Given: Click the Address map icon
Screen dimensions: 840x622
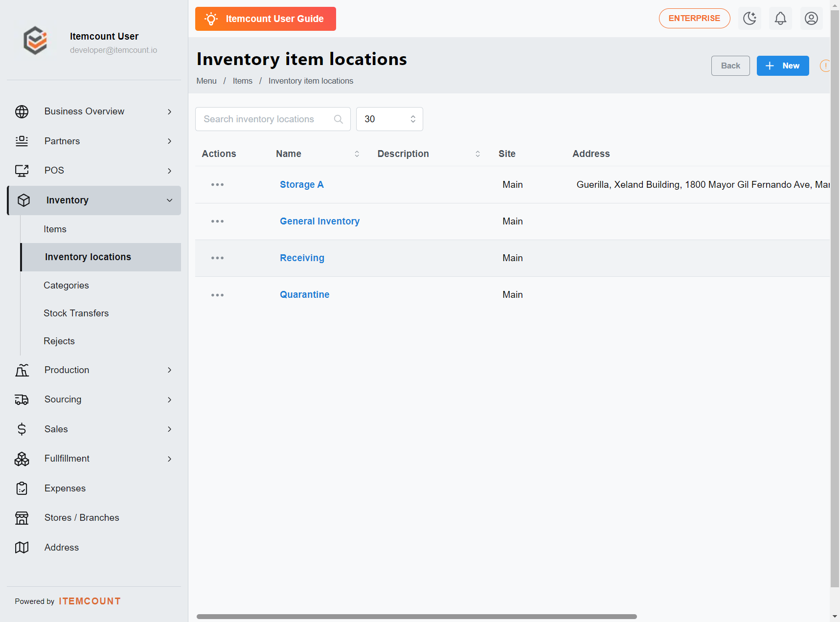Looking at the screenshot, I should [22, 548].
